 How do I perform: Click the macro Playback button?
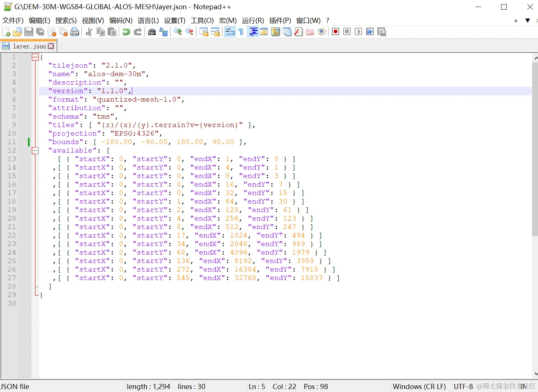[x=358, y=32]
